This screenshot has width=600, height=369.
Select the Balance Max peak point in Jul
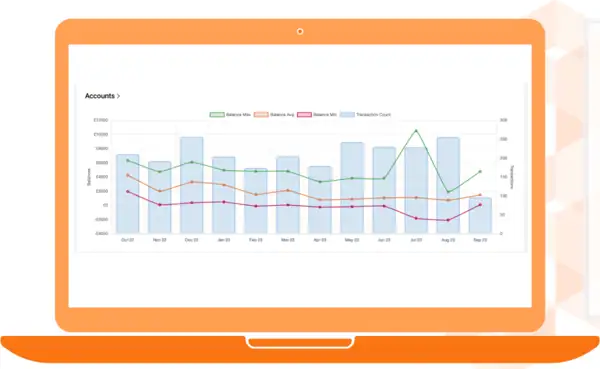pyautogui.click(x=416, y=131)
